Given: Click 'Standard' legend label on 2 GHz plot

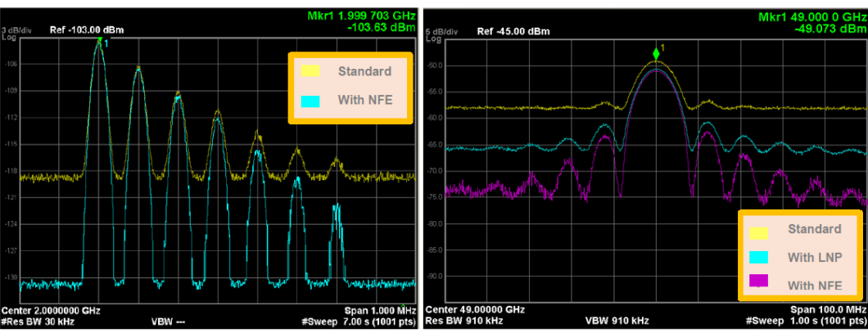Looking at the screenshot, I should click(x=365, y=71).
